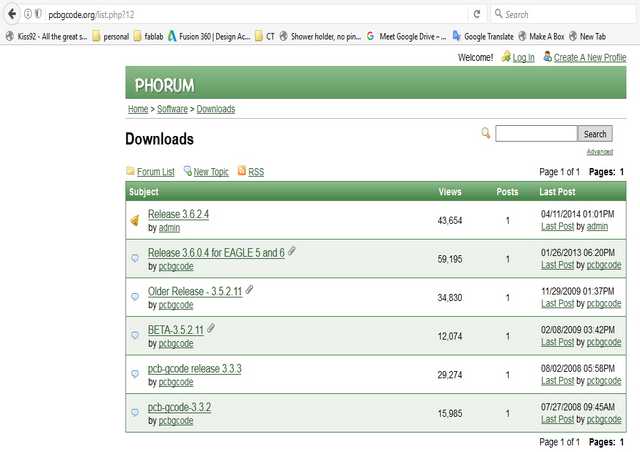
Task: Go to Home in the breadcrumb
Action: [138, 109]
